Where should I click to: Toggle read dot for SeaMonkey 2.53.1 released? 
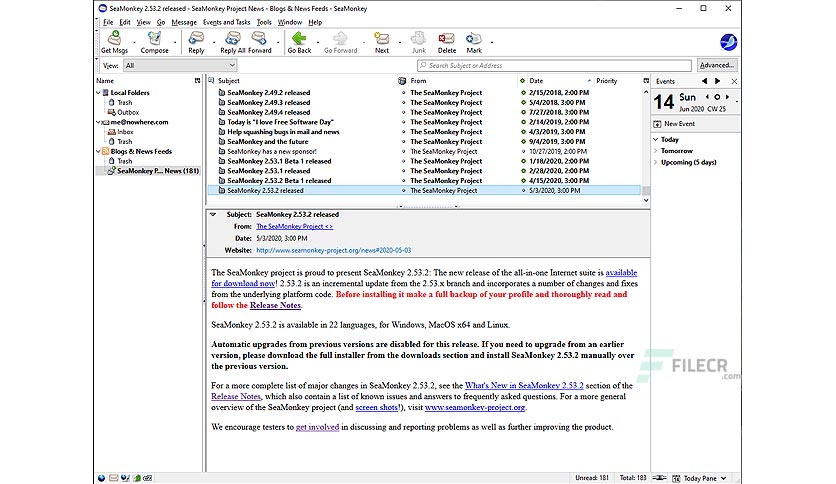(x=523, y=171)
